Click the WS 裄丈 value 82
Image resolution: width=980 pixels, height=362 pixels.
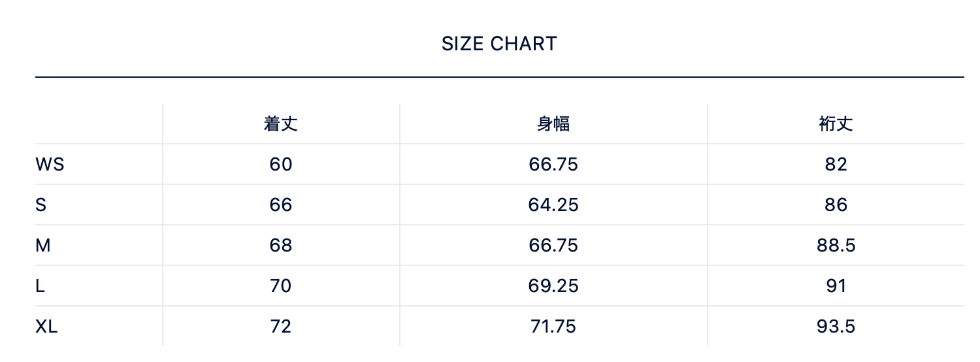[x=836, y=165]
